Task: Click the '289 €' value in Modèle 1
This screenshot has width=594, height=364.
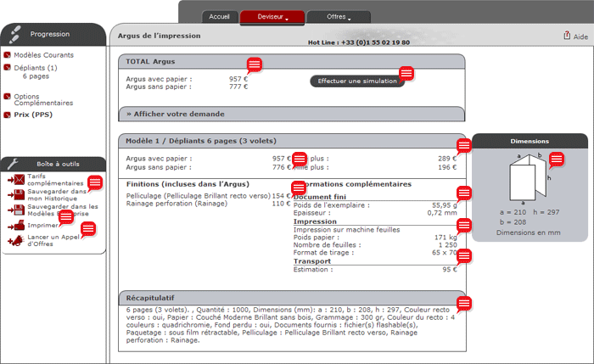Action: tap(447, 159)
